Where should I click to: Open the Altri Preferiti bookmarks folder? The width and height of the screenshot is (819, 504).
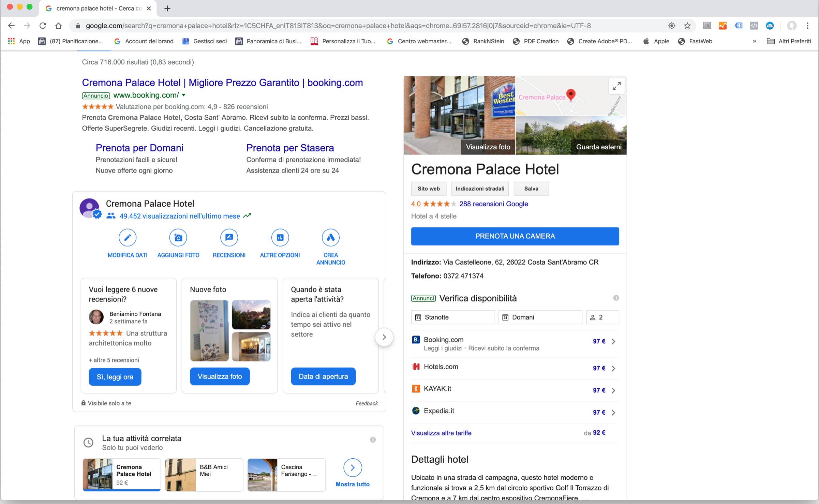tap(789, 41)
